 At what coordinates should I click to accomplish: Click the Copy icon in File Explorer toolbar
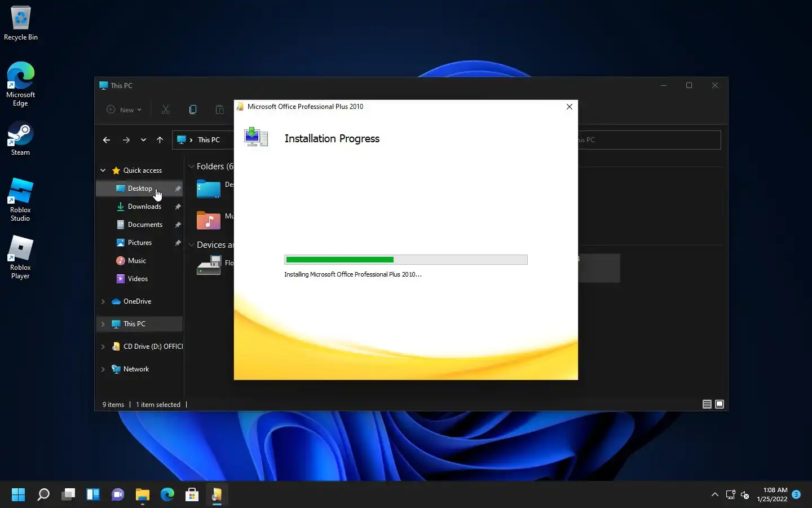pyautogui.click(x=193, y=110)
